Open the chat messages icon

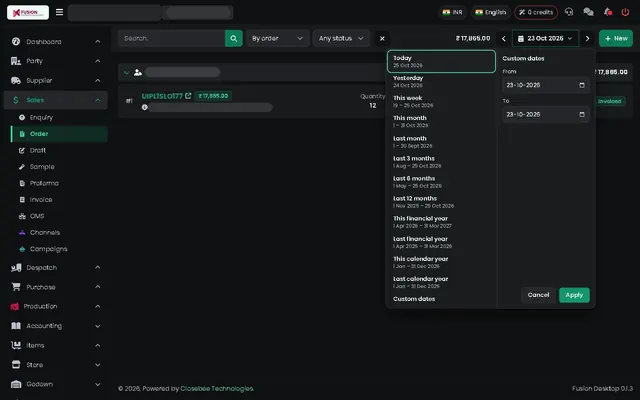coord(588,12)
